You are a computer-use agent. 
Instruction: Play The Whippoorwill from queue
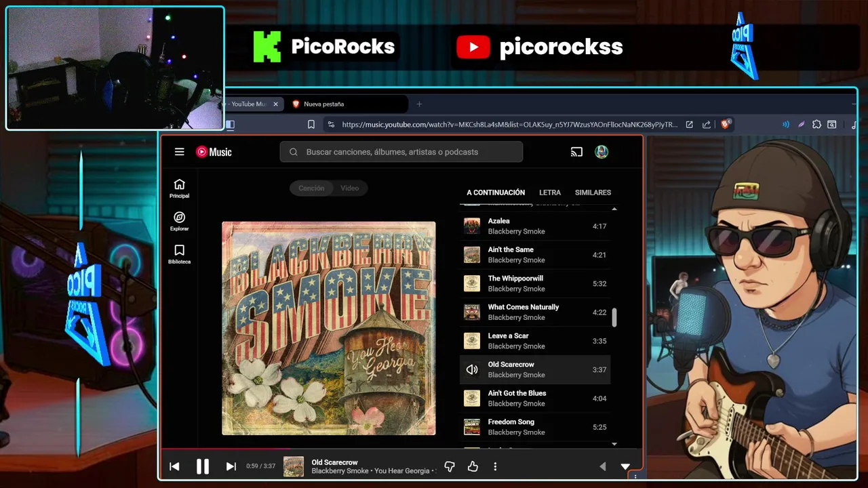535,283
